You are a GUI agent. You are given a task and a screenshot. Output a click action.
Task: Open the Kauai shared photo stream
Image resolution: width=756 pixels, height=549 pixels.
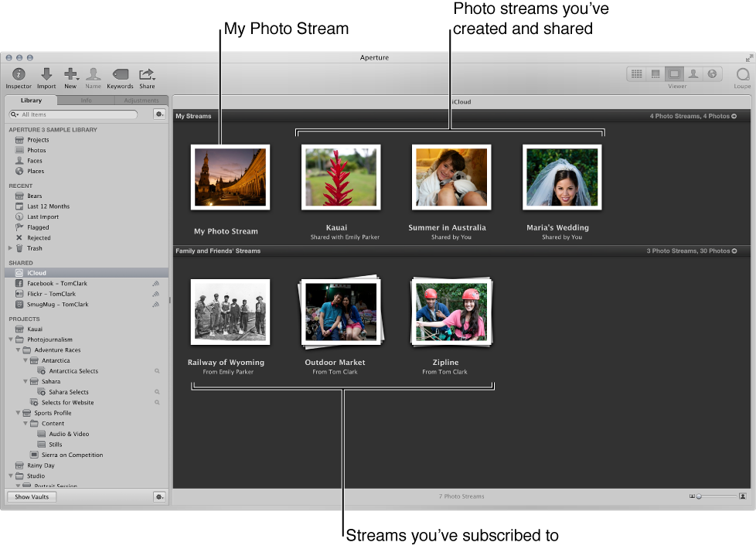click(x=340, y=176)
